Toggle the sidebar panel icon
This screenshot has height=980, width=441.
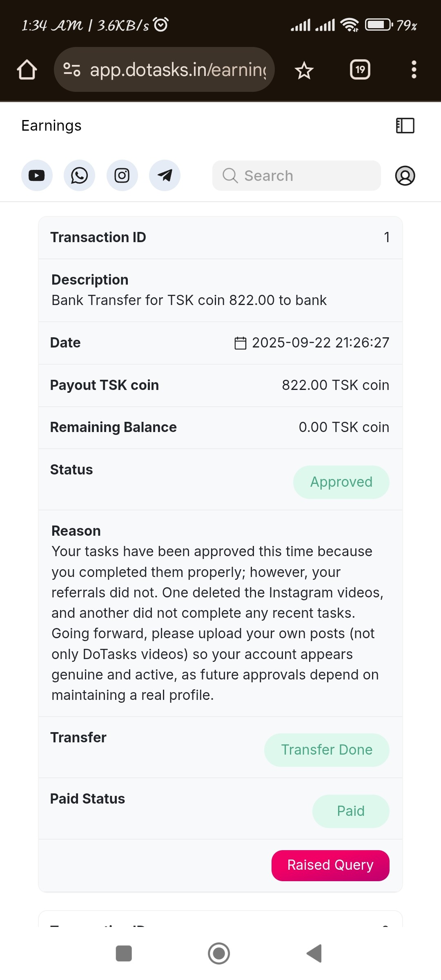[405, 125]
